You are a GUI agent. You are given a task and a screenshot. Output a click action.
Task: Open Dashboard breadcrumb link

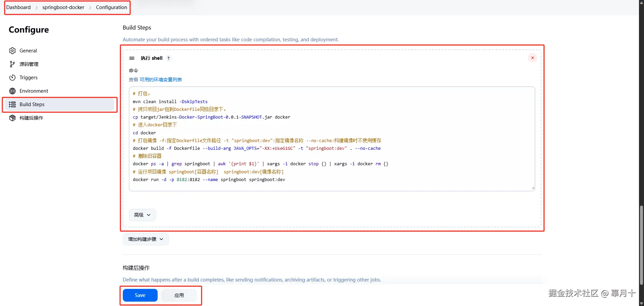point(18,7)
